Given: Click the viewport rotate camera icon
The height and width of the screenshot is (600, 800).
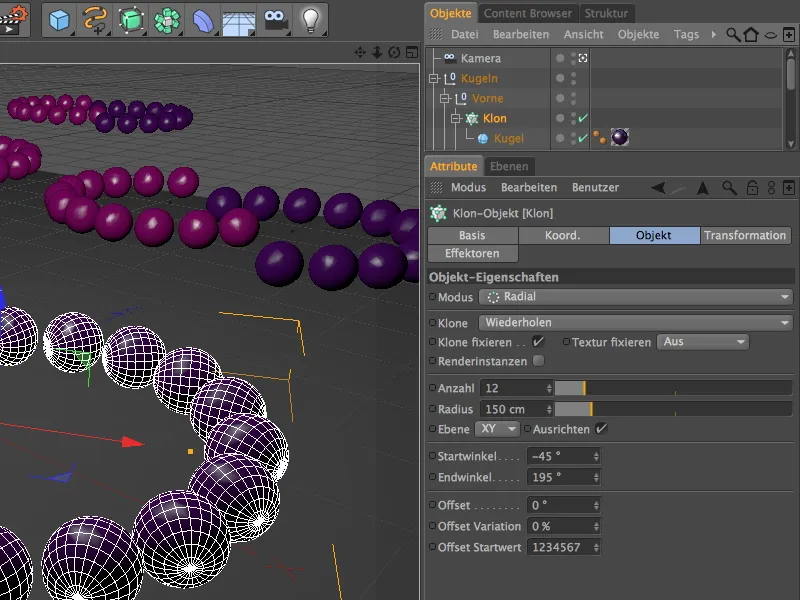Looking at the screenshot, I should [x=394, y=52].
